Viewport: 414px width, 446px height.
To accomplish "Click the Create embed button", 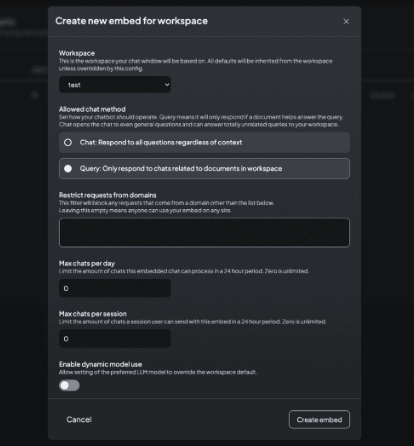I will [319, 419].
